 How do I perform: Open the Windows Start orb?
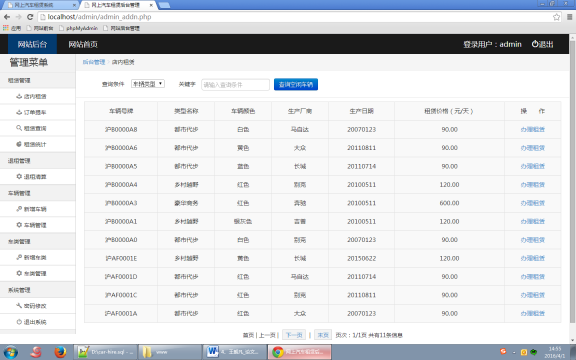click(10, 352)
